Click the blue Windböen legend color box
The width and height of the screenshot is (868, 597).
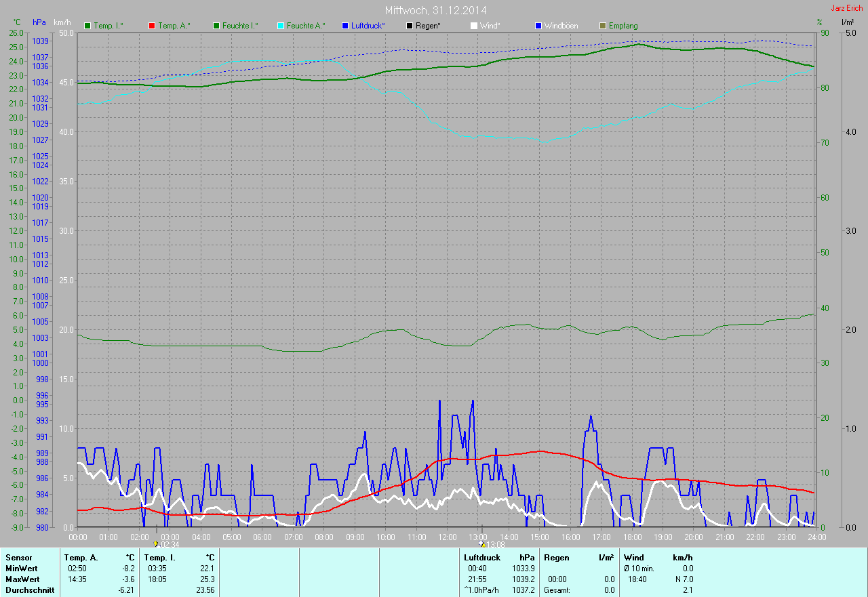[538, 26]
